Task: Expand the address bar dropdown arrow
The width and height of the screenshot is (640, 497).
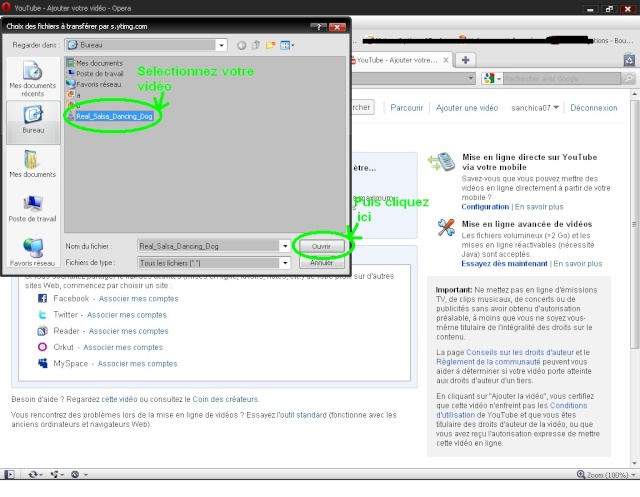Action: point(471,78)
